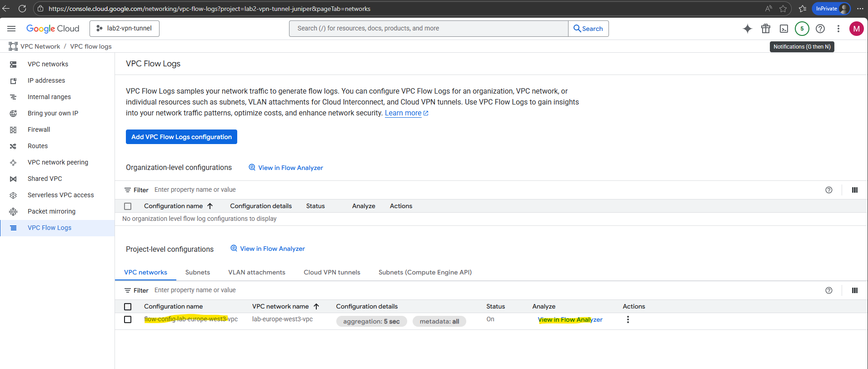This screenshot has height=369, width=868.
Task: Switch to the VLAN attachments tab
Action: click(x=257, y=272)
